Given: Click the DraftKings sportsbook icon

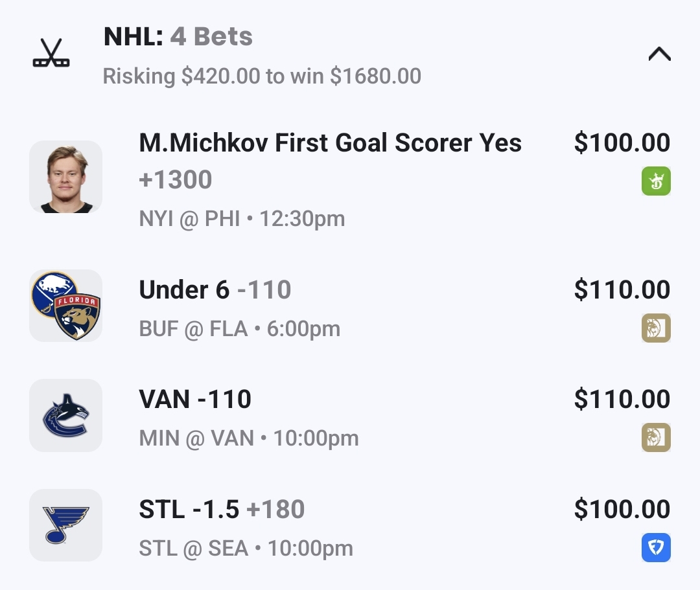Looking at the screenshot, I should point(655,181).
